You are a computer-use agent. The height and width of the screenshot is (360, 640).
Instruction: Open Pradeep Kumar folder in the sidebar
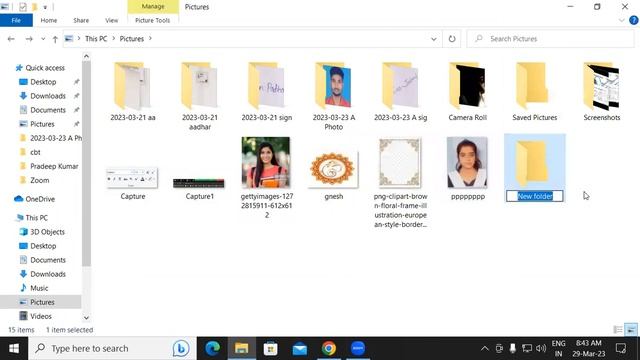pyautogui.click(x=54, y=166)
